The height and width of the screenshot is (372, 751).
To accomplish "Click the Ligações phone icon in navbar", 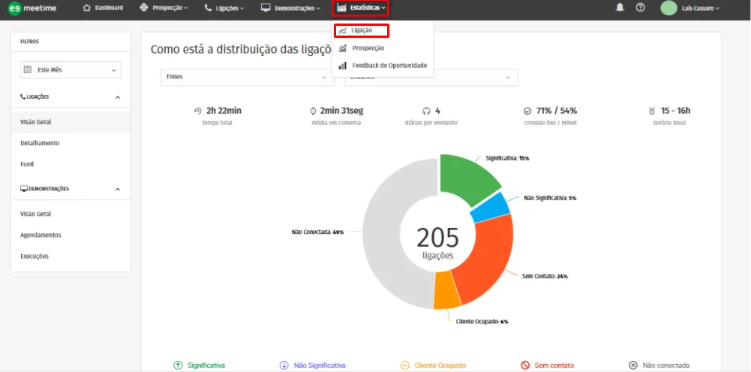I will click(x=208, y=8).
